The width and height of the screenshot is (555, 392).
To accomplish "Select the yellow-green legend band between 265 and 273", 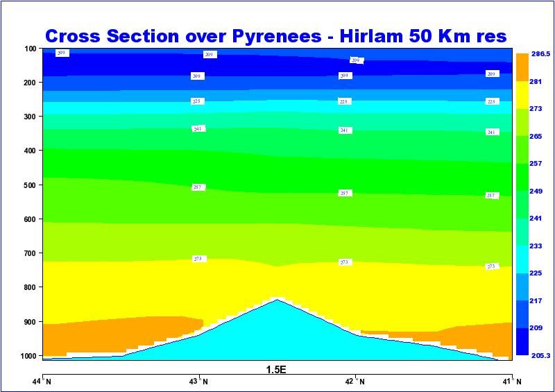I will click(x=522, y=122).
